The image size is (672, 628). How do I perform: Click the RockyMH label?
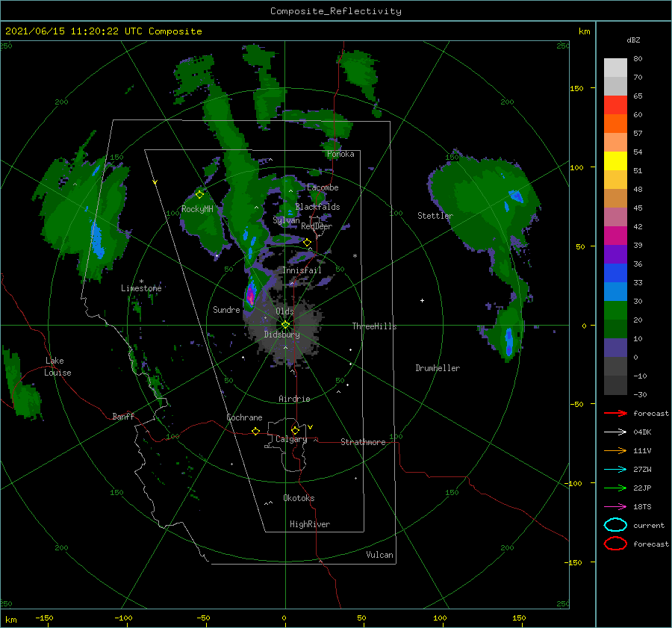(197, 209)
